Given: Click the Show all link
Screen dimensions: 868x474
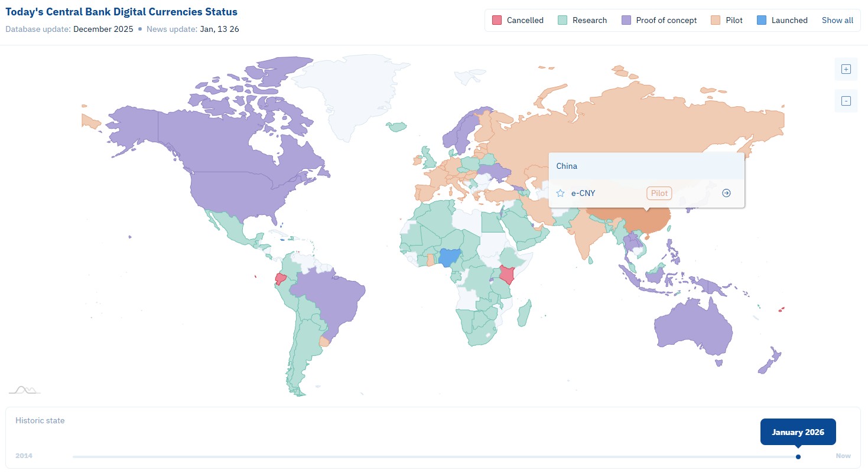Looking at the screenshot, I should coord(837,20).
